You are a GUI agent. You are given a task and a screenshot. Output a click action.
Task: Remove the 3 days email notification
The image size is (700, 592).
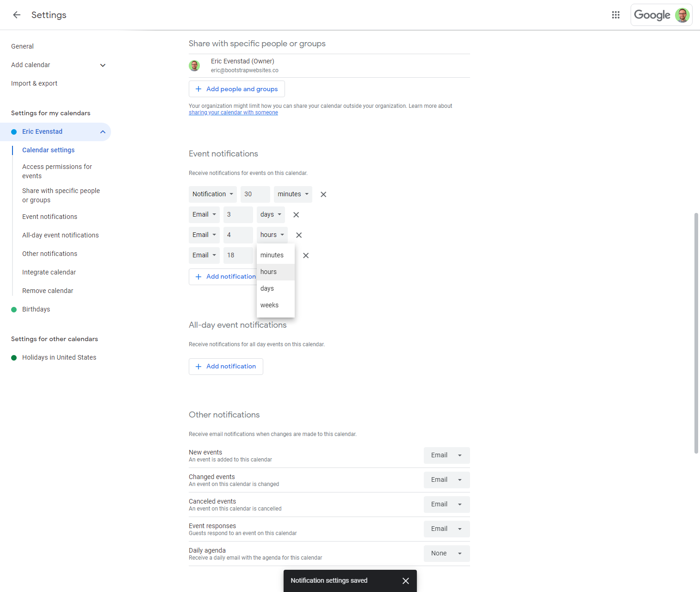point(296,215)
